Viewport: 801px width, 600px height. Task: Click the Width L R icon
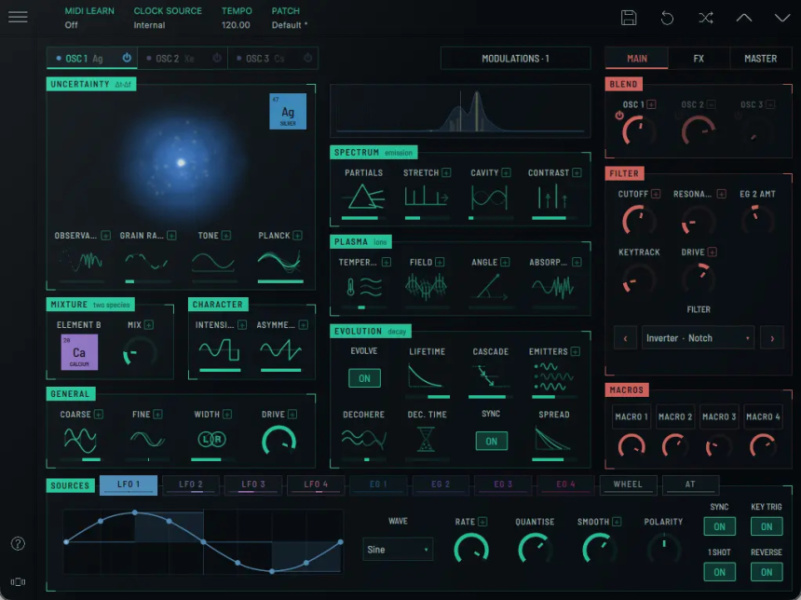click(x=211, y=439)
